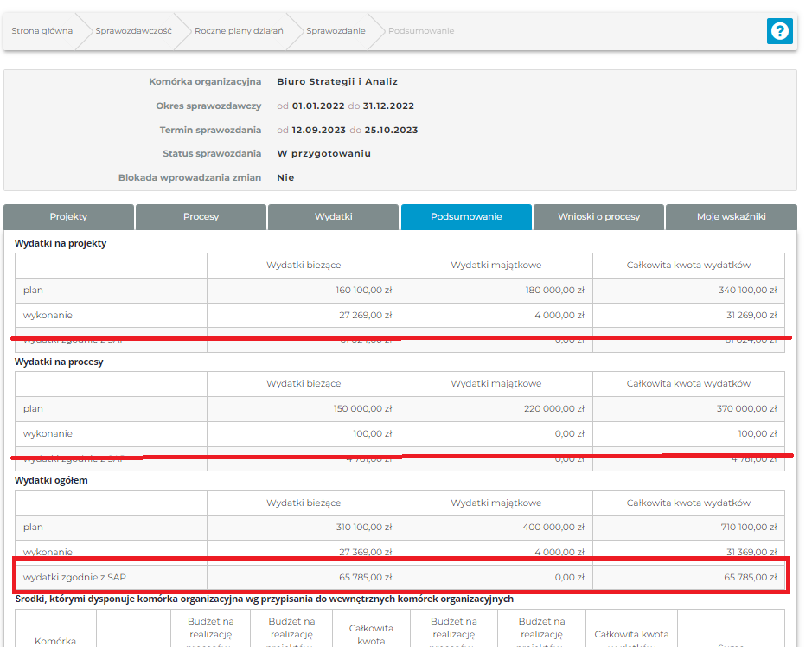The height and width of the screenshot is (647, 812).
Task: Select the Podsumowanie breadcrumb item
Action: (x=421, y=31)
